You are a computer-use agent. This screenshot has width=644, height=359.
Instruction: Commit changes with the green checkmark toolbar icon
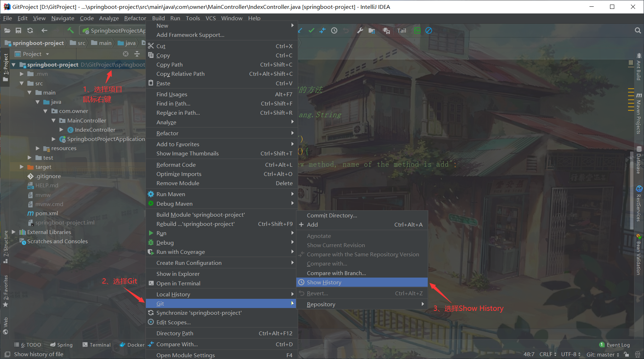click(x=311, y=30)
